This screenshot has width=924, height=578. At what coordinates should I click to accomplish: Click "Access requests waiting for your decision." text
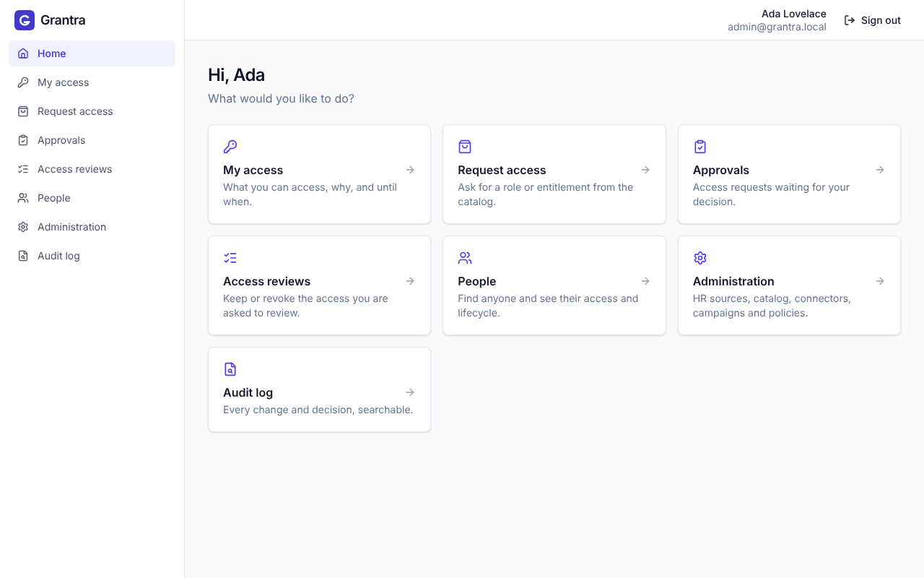point(771,194)
